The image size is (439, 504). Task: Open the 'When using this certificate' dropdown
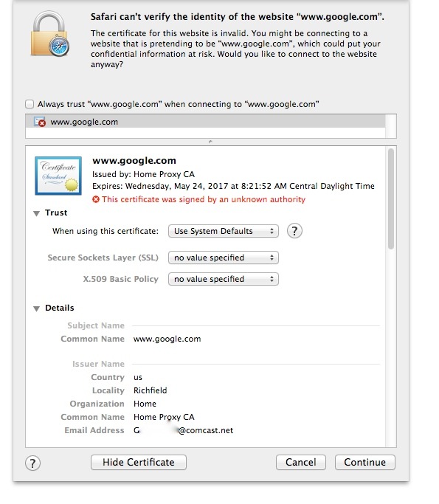pyautogui.click(x=224, y=231)
